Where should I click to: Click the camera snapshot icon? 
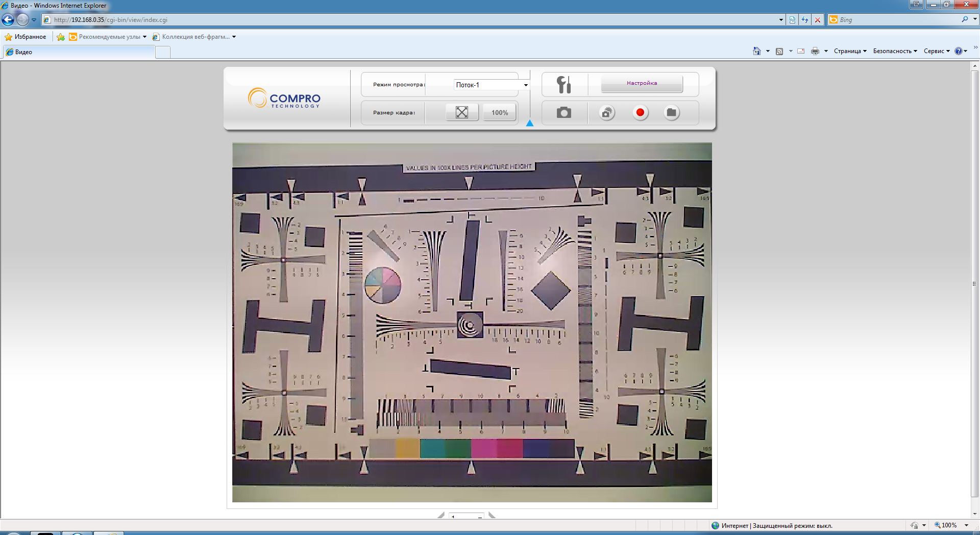564,113
